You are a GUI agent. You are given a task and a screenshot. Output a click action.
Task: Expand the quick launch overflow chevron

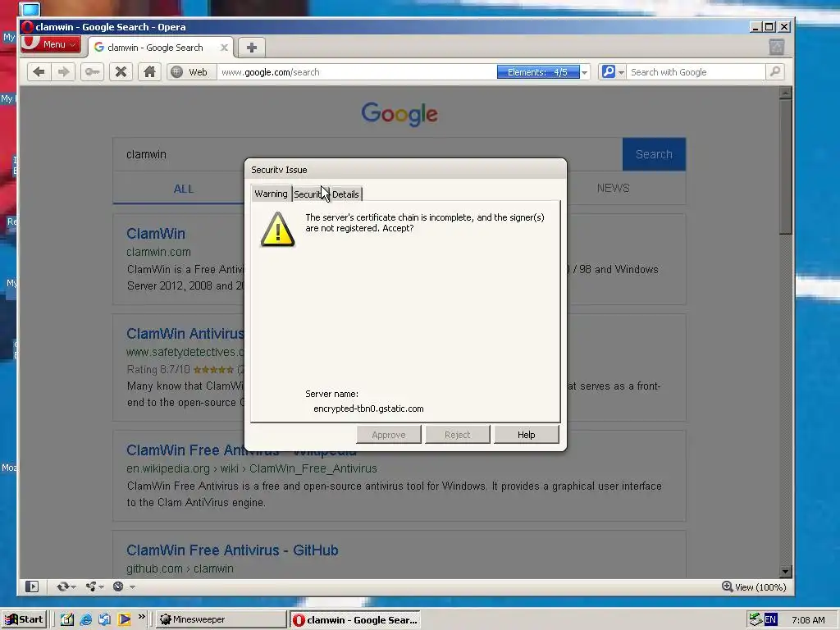(x=141, y=617)
